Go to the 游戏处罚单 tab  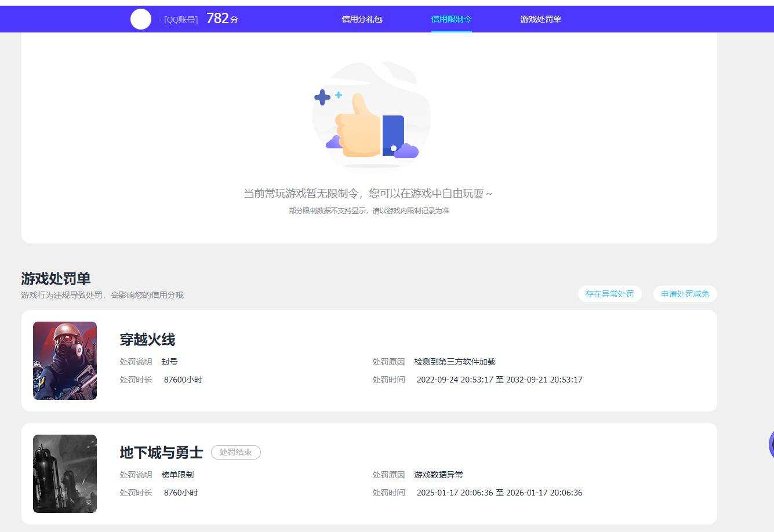tap(540, 19)
